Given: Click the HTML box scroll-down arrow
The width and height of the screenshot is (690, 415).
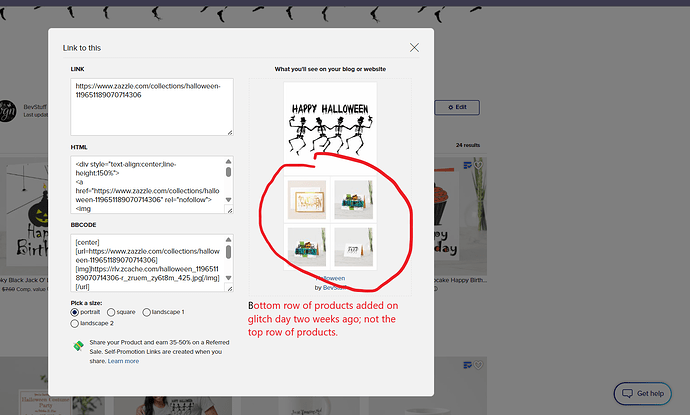Looking at the screenshot, I should click(x=228, y=200).
